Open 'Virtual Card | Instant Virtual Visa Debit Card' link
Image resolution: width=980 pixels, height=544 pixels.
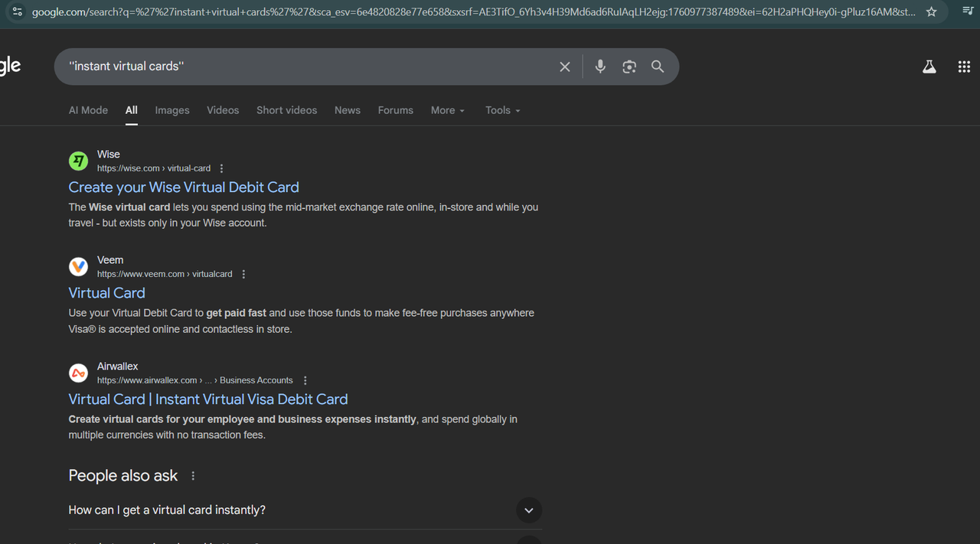[x=208, y=399]
